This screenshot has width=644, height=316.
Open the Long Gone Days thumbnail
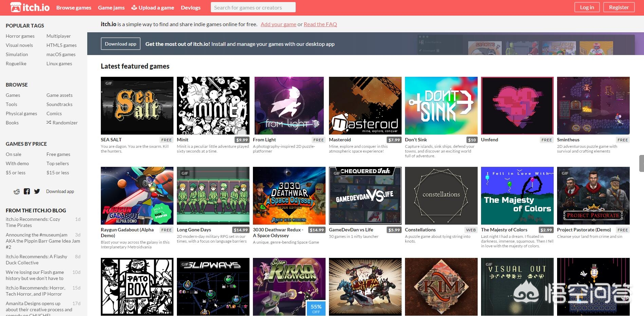(x=213, y=196)
